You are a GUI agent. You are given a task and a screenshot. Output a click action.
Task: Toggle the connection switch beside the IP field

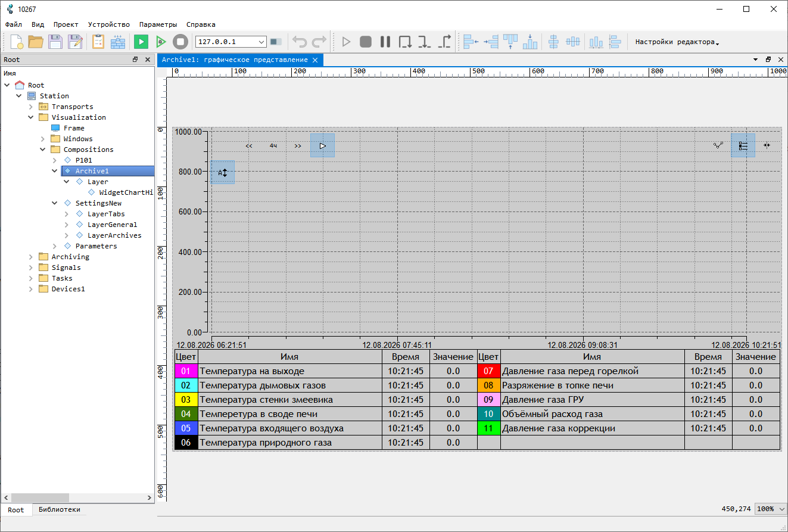276,42
